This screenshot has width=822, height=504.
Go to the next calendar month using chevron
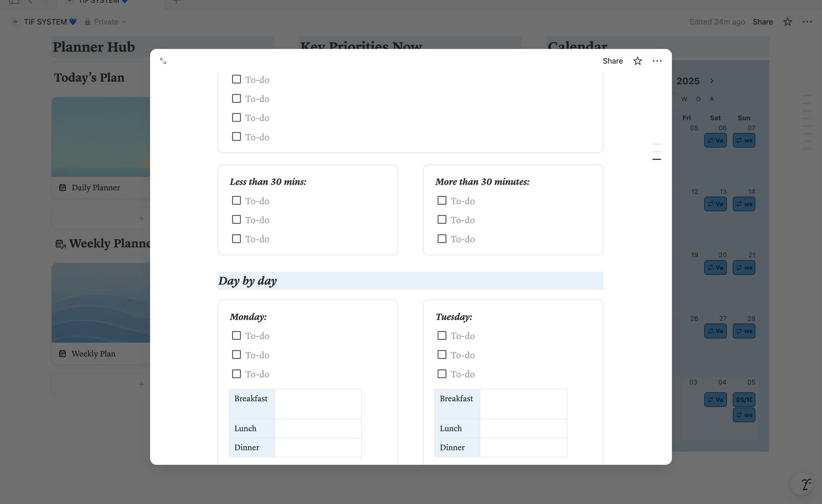[x=712, y=81]
